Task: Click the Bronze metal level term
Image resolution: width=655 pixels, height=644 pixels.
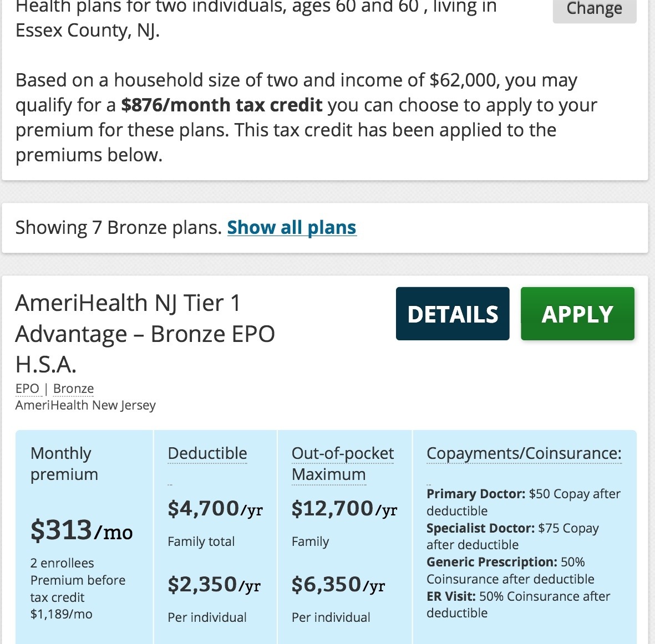Action: click(x=73, y=389)
